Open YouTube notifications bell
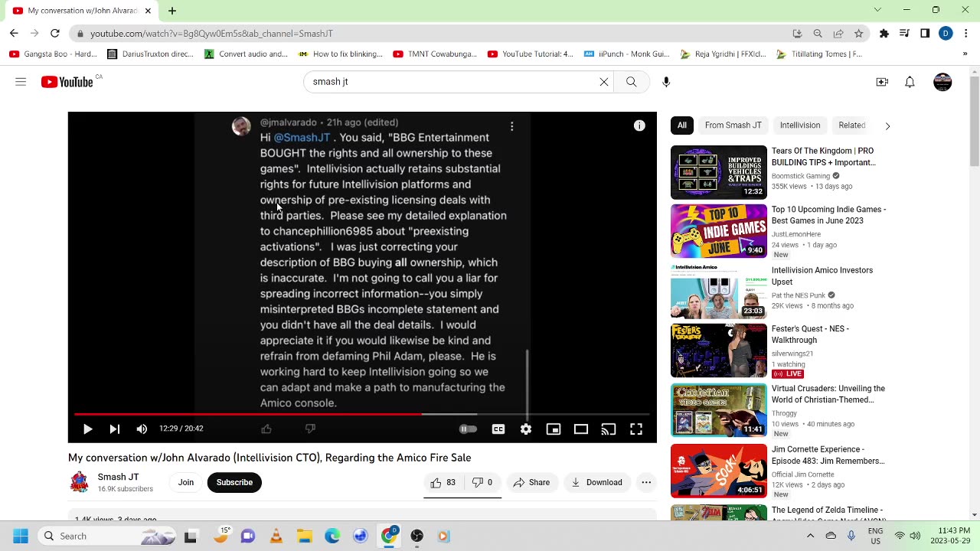980x551 pixels. pyautogui.click(x=910, y=82)
